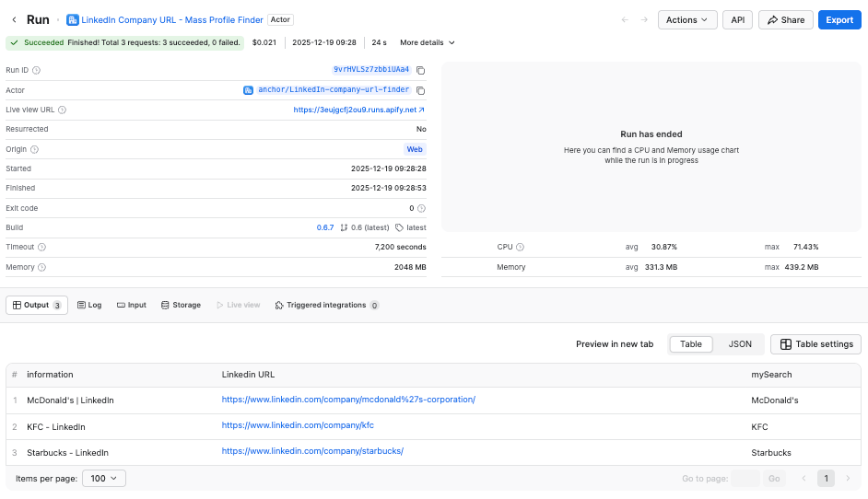Select the "McDonald's | LinkedIn" cell
This screenshot has width=868, height=499.
70,400
